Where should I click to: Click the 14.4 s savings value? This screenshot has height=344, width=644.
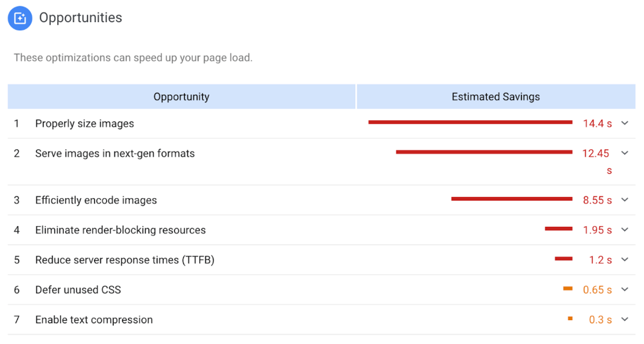coord(597,123)
